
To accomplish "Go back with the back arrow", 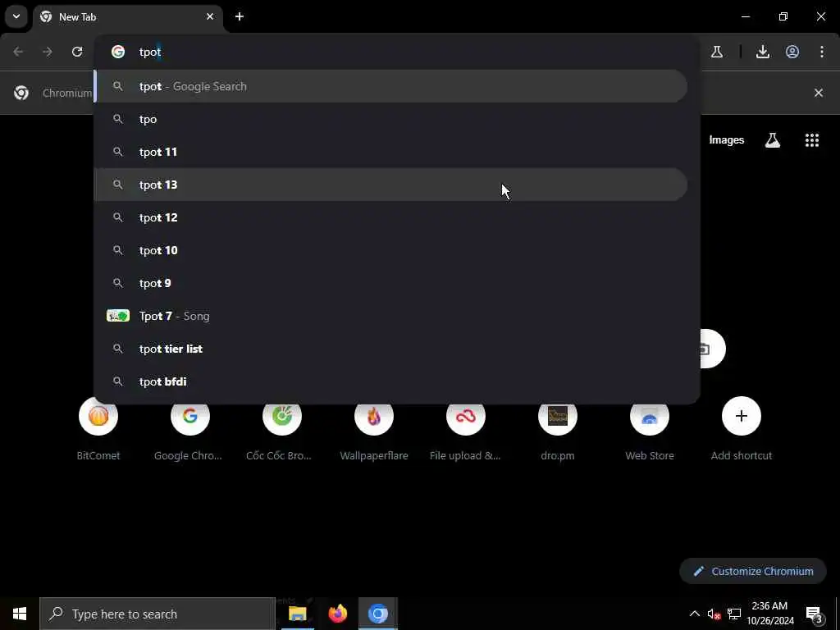I will click(18, 52).
